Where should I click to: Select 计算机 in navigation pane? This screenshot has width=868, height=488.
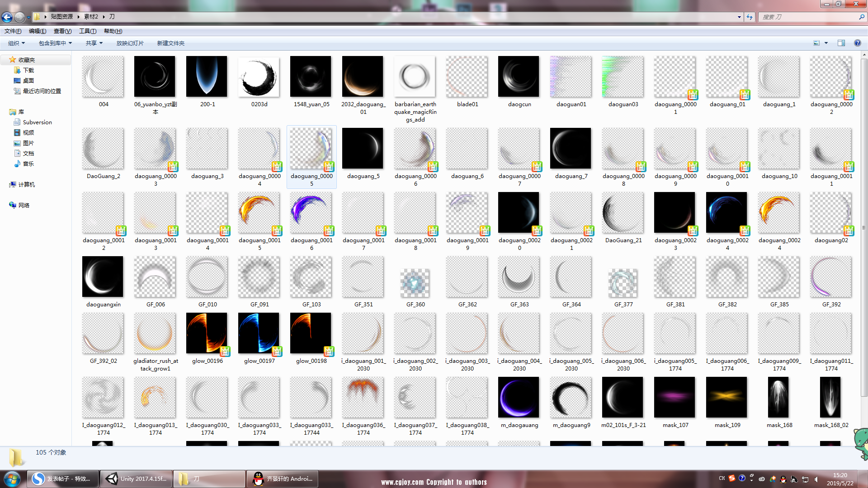26,184
